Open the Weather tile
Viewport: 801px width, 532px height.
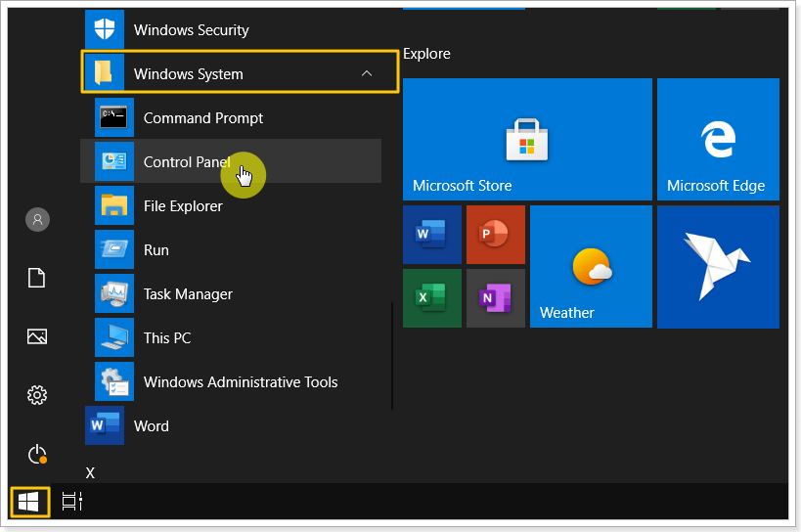[x=591, y=267]
